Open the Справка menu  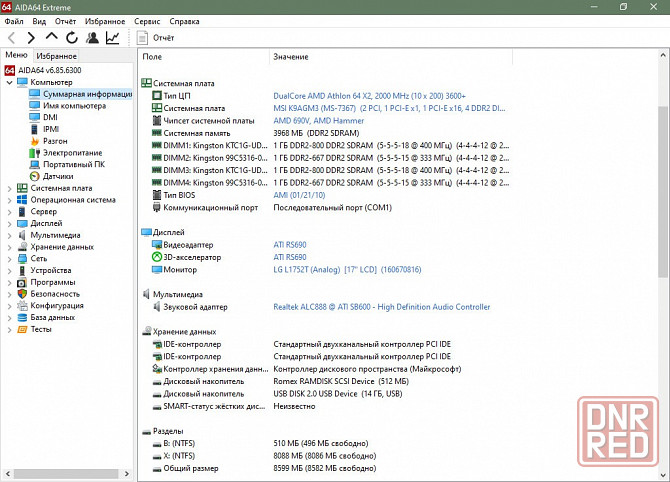click(184, 21)
